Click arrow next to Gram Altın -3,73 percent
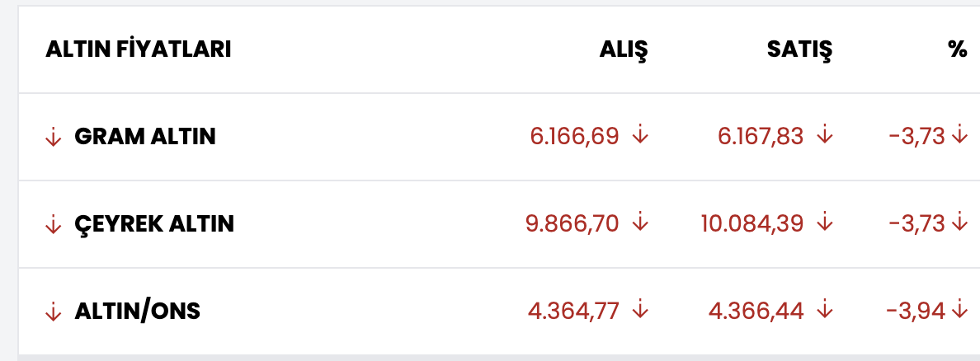 click(959, 135)
